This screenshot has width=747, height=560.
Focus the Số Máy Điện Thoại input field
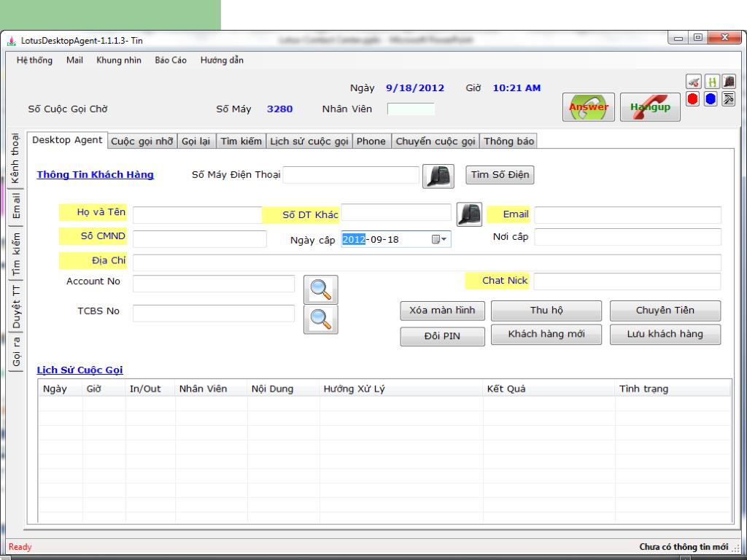(x=351, y=175)
